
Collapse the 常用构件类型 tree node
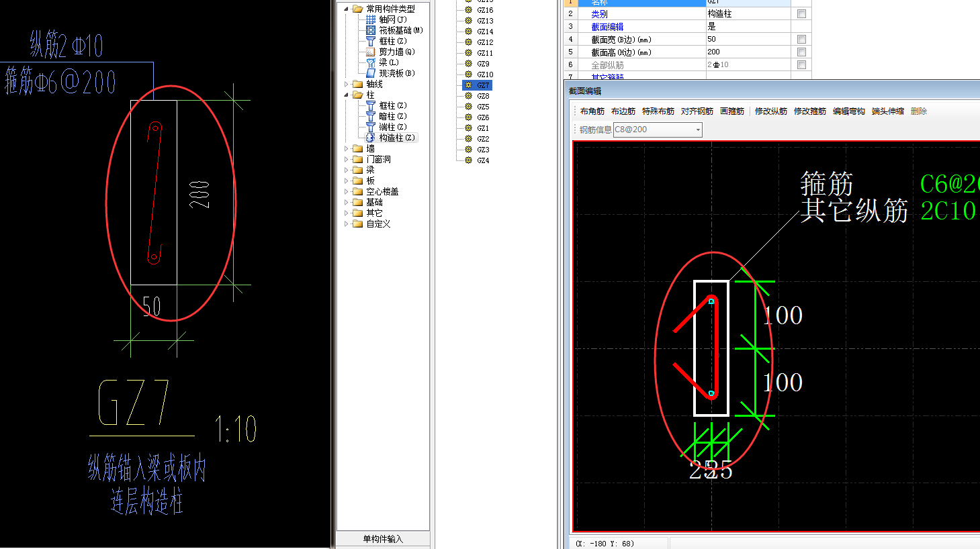(347, 9)
